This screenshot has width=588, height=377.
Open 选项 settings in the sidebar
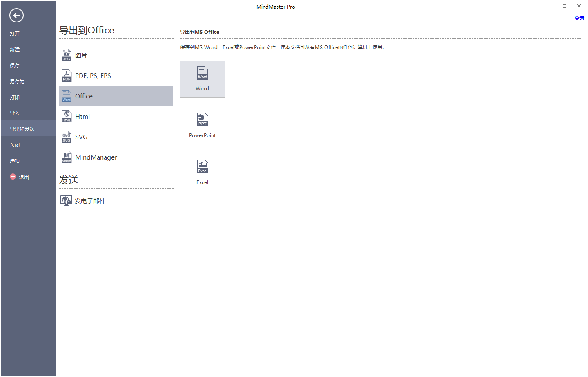tap(15, 161)
